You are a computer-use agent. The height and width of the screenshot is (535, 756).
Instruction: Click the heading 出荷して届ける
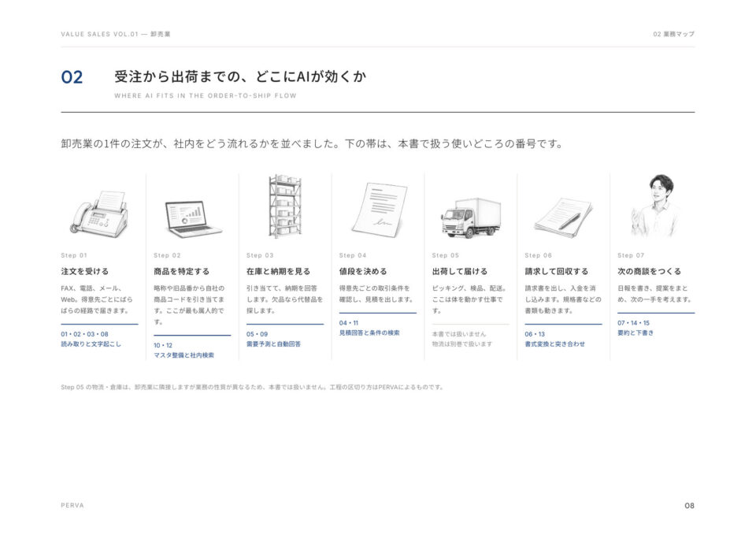(459, 271)
